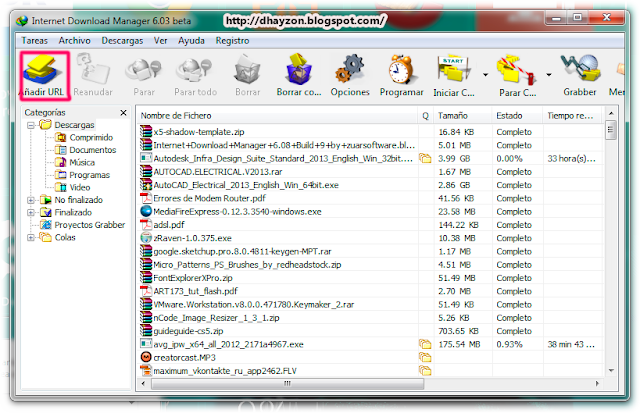Click horizontal scrollbar right arrow
The image size is (640, 413).
[597, 384]
